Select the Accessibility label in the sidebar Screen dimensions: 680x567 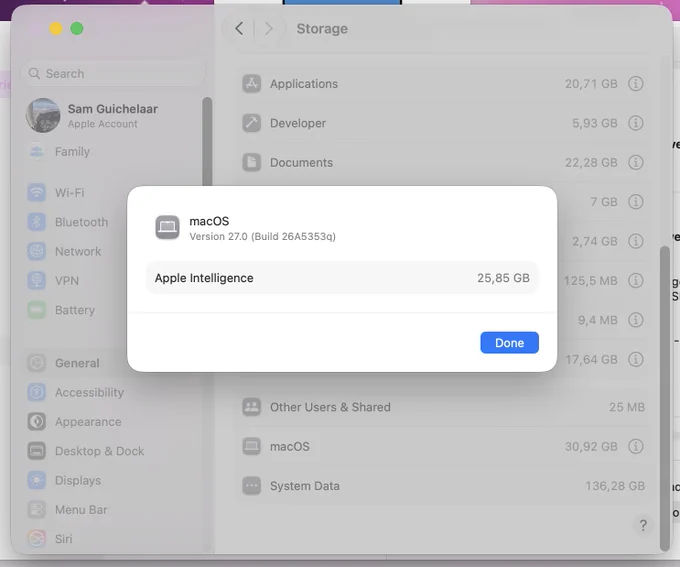click(x=89, y=393)
